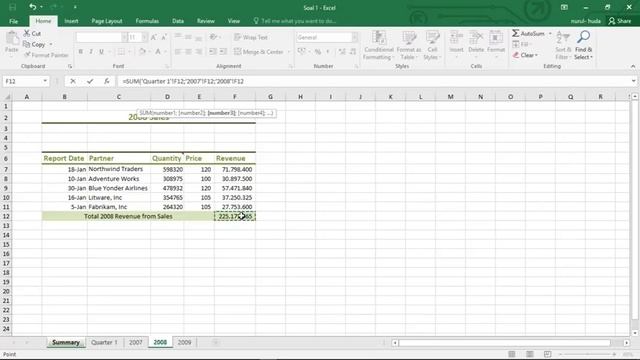
Task: Click the Font Color button
Action: [158, 52]
